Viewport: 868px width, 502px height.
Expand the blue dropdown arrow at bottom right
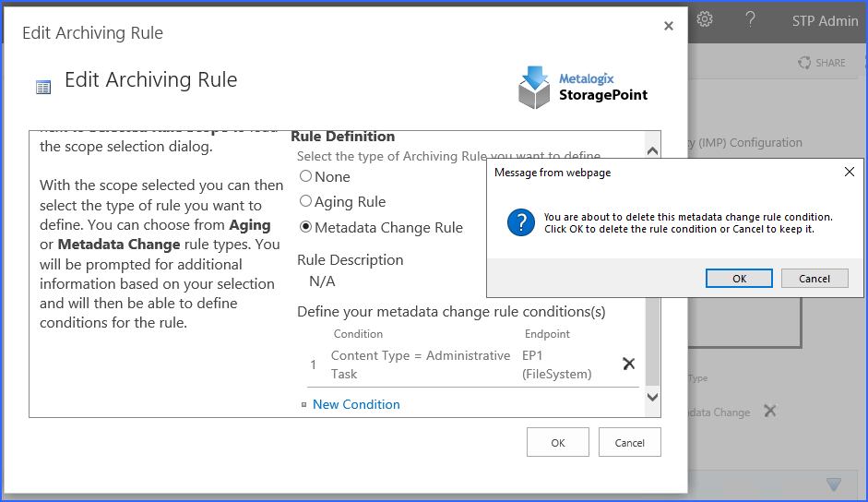[x=834, y=484]
